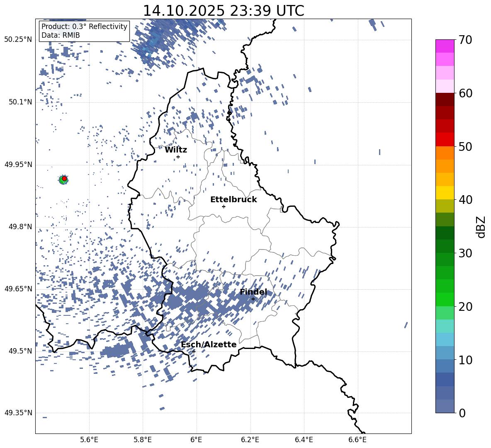Click the dBZ colorbar axis label

481,227
